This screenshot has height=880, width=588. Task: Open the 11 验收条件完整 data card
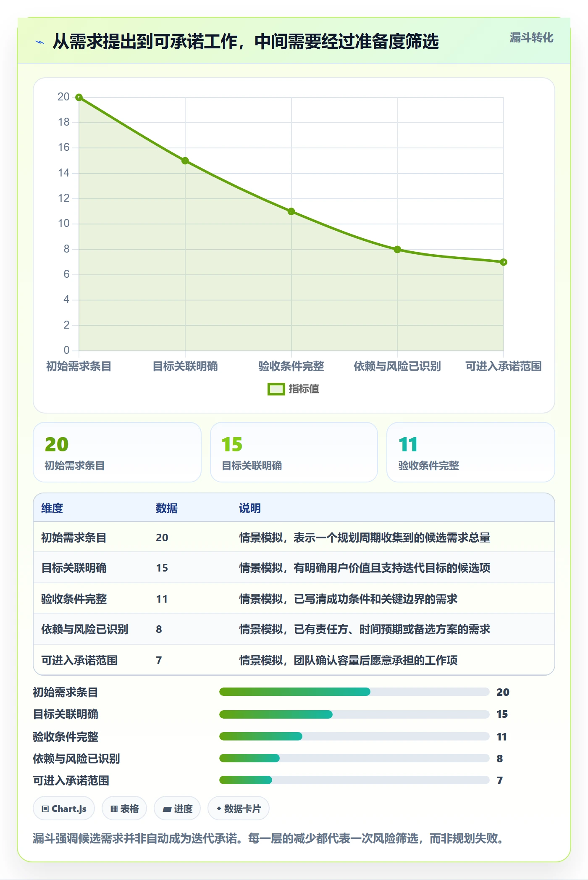[471, 452]
